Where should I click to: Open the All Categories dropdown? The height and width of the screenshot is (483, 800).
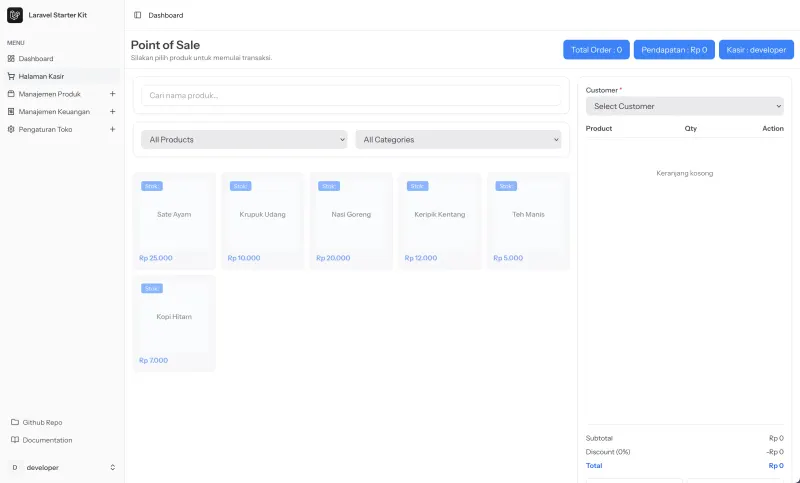click(458, 140)
